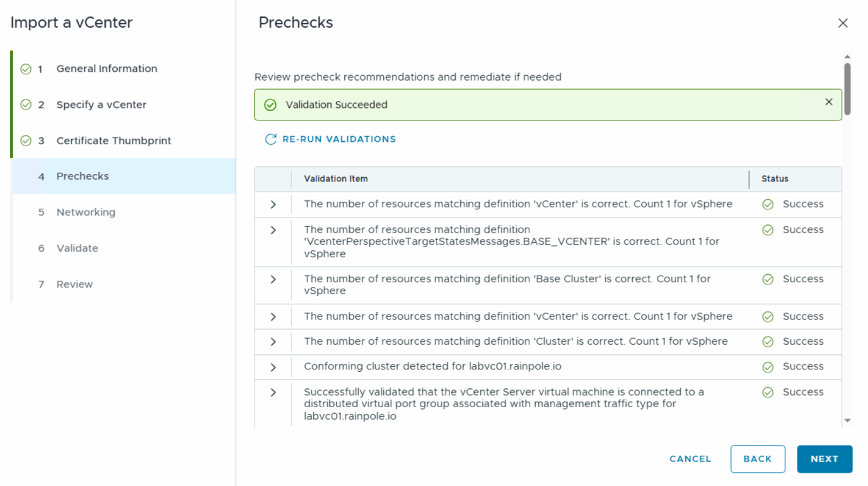Click the prechecks list vertical scrollbar

(847, 88)
